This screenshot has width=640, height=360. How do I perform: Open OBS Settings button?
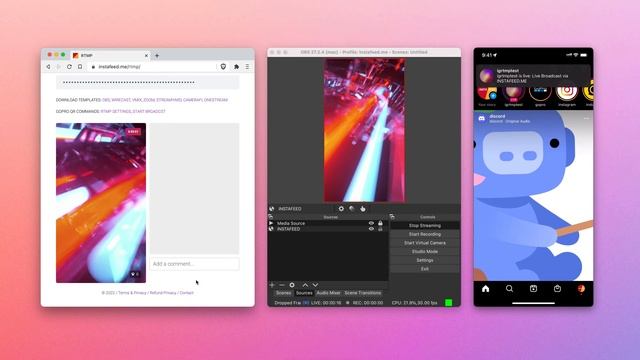[x=424, y=260]
